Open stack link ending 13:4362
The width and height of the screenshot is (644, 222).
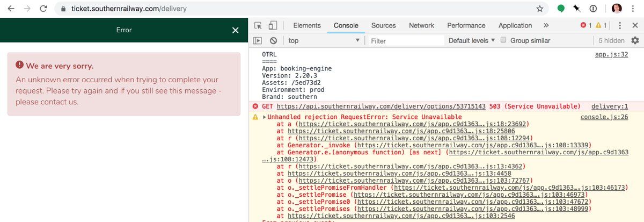coord(410,167)
